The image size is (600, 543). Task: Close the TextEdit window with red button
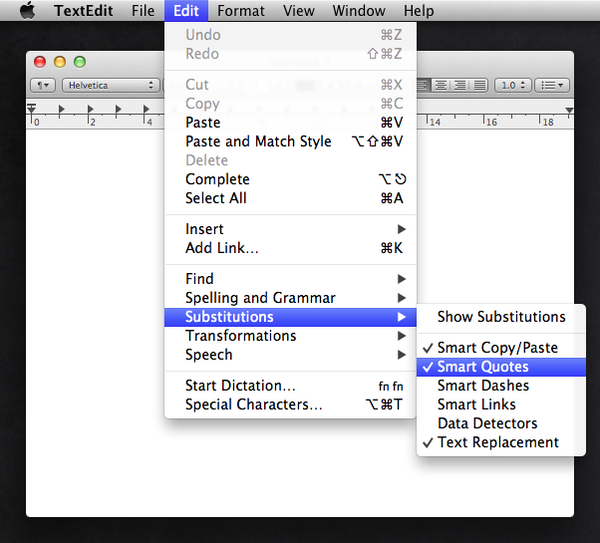tap(40, 62)
